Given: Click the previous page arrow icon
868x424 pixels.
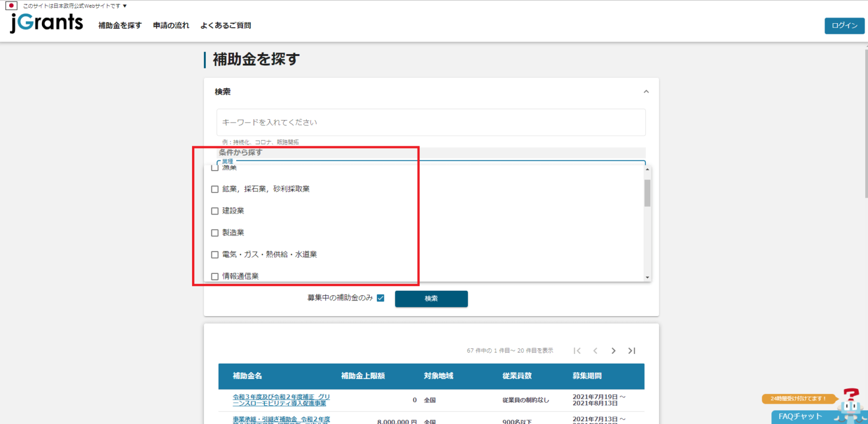Looking at the screenshot, I should [x=595, y=351].
